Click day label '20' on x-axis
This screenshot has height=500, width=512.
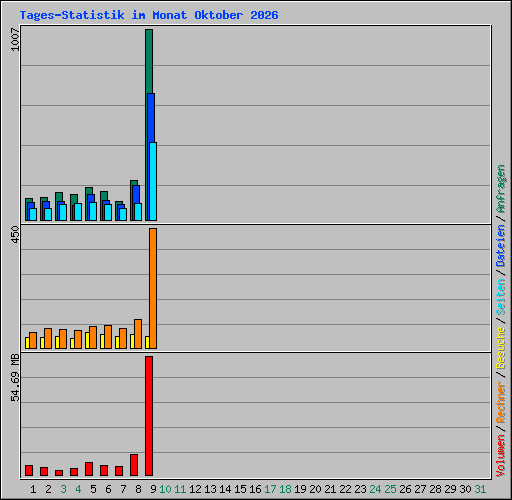click(x=315, y=489)
